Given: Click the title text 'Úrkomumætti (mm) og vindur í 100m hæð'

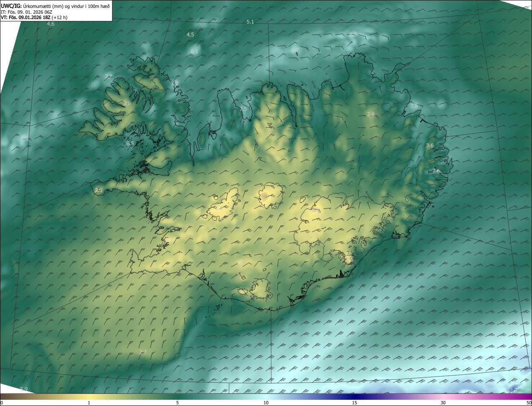Looking at the screenshot, I should tap(66, 6).
